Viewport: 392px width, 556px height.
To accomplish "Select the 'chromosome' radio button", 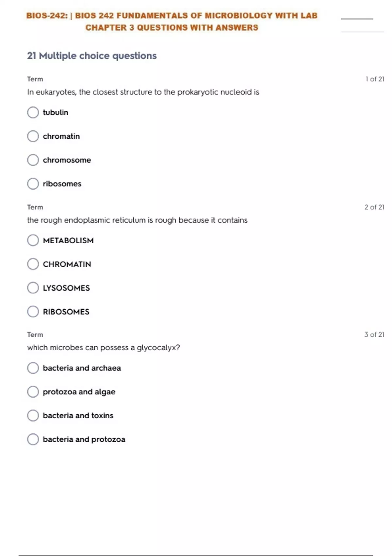I will (x=33, y=160).
